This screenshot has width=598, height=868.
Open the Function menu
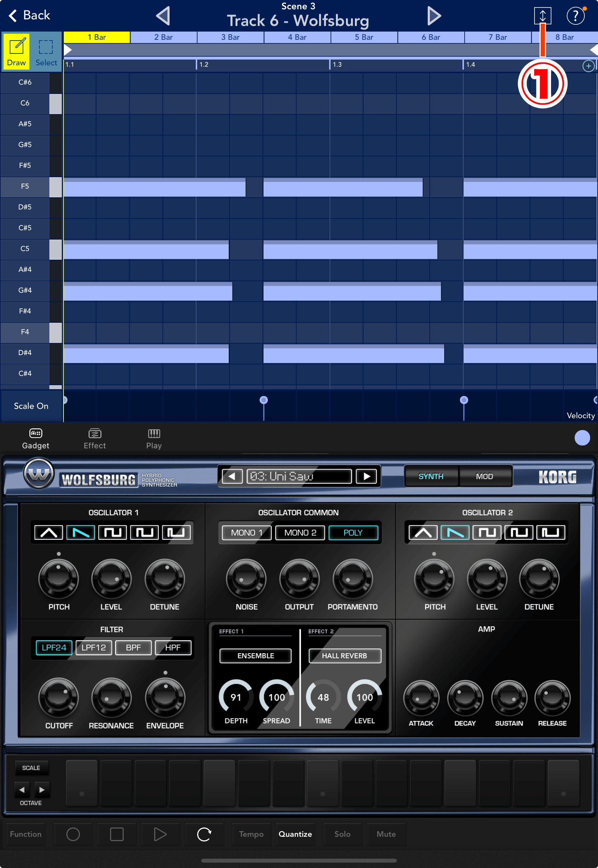pyautogui.click(x=25, y=834)
